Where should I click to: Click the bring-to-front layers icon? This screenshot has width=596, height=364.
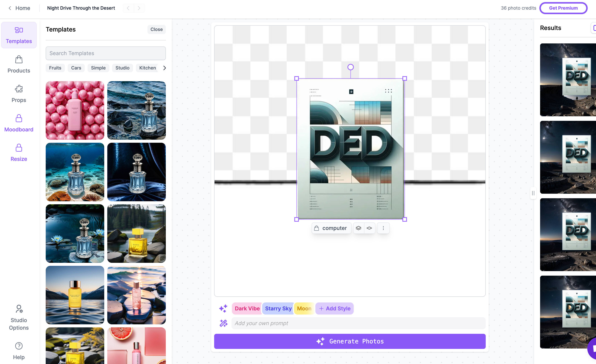(x=358, y=228)
